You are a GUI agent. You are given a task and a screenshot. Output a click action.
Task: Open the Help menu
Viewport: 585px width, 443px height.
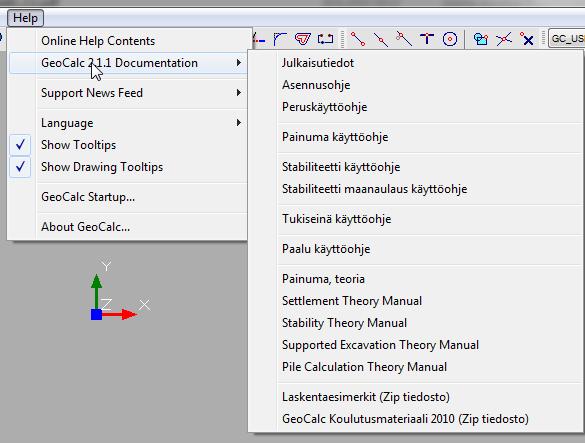coord(25,18)
